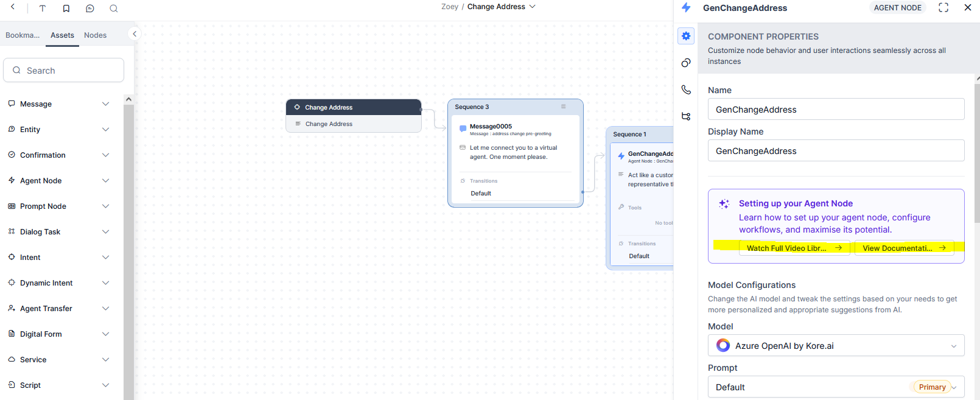Click the assets Search field
980x400 pixels.
click(64, 70)
